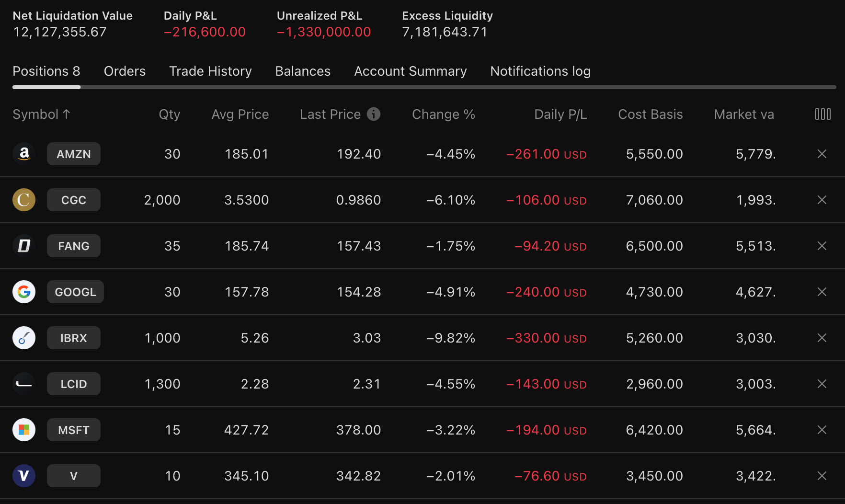The width and height of the screenshot is (845, 504).
Task: Click the Microsoft logo icon on MSFT row
Action: (24, 430)
